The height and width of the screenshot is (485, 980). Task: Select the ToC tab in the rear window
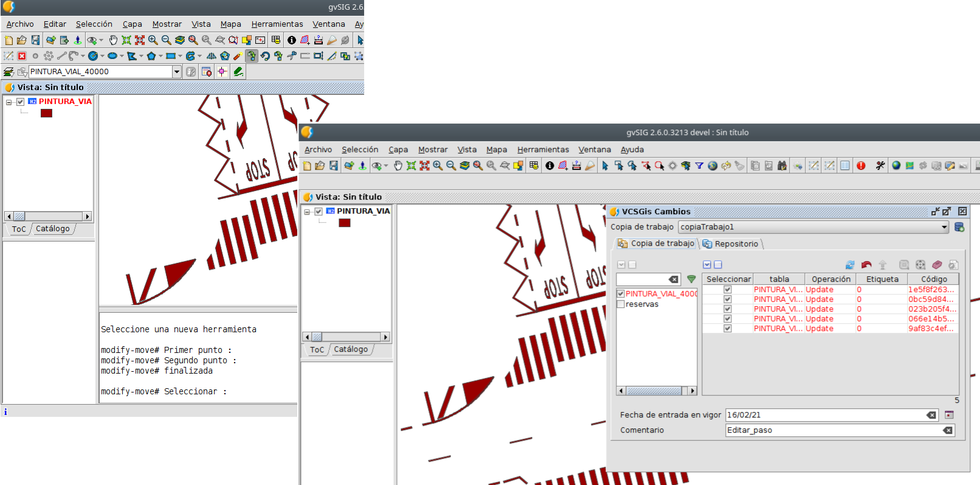tap(19, 229)
